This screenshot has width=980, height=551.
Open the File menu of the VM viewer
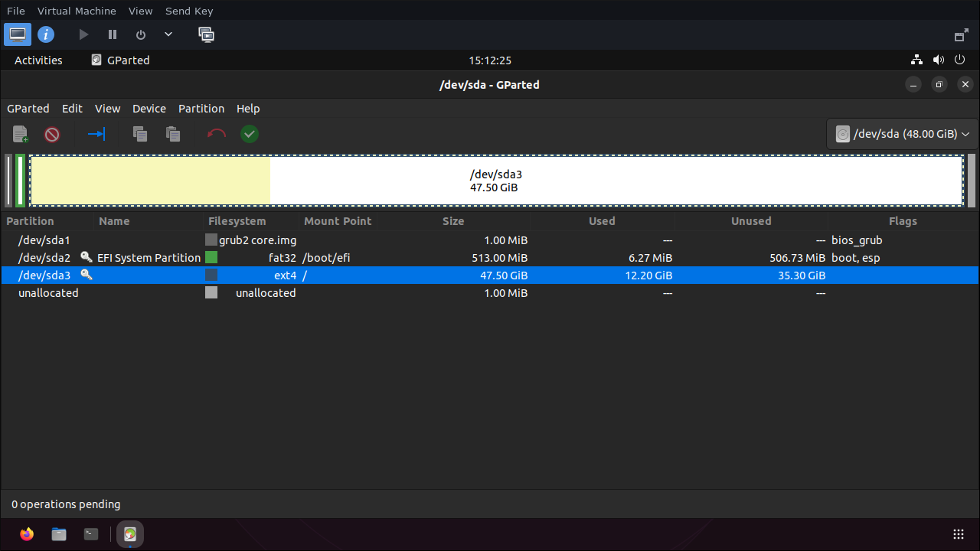click(16, 11)
